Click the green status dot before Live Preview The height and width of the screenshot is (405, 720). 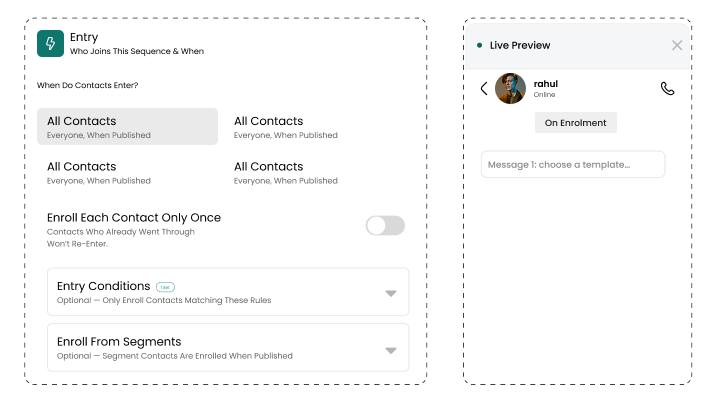(x=479, y=45)
